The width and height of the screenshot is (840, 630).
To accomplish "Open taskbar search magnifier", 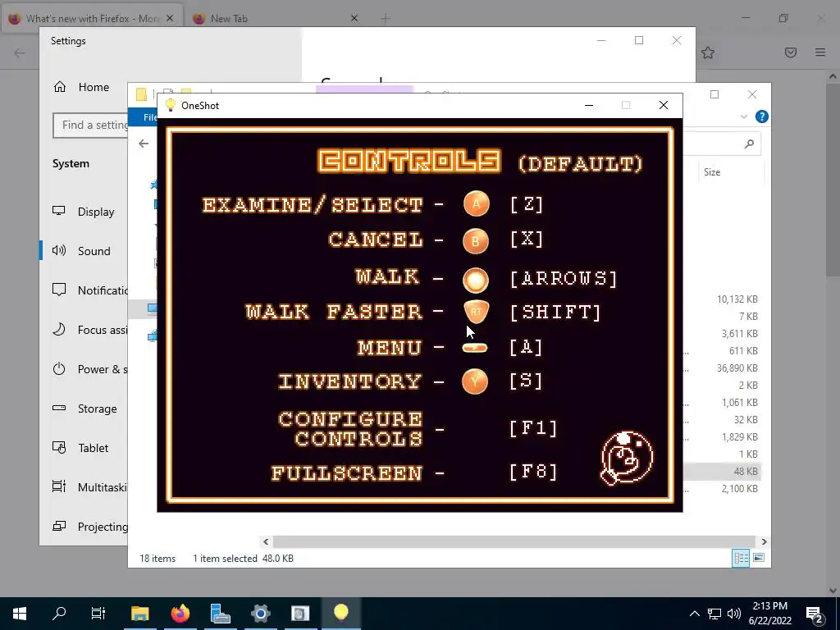I will click(59, 614).
